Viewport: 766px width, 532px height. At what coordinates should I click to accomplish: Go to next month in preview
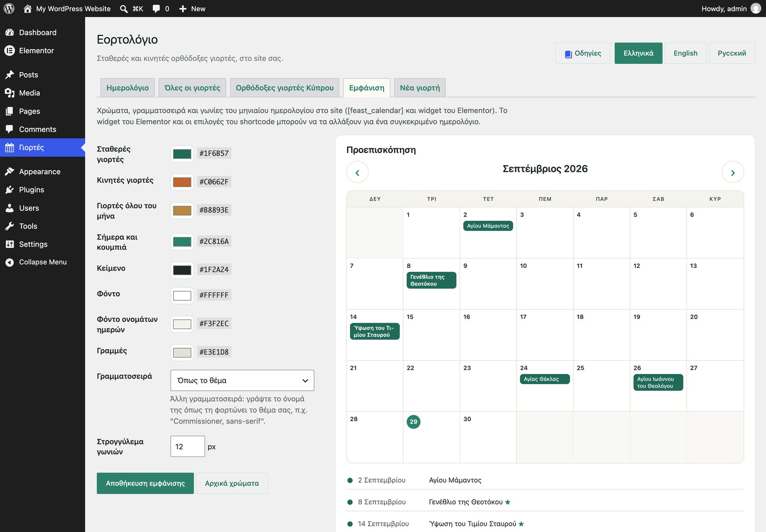732,172
